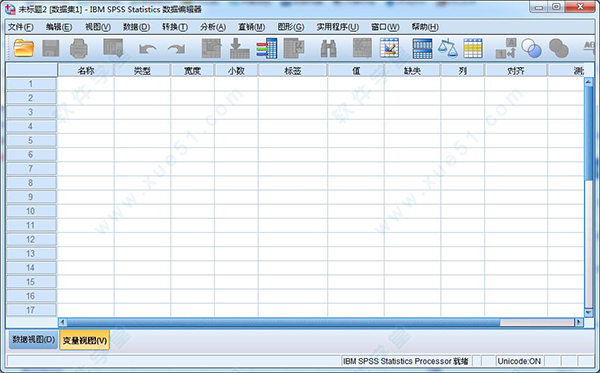Screen dimensions: 600x373
Task: Run descriptive statistics toolbar icon
Action: click(294, 48)
